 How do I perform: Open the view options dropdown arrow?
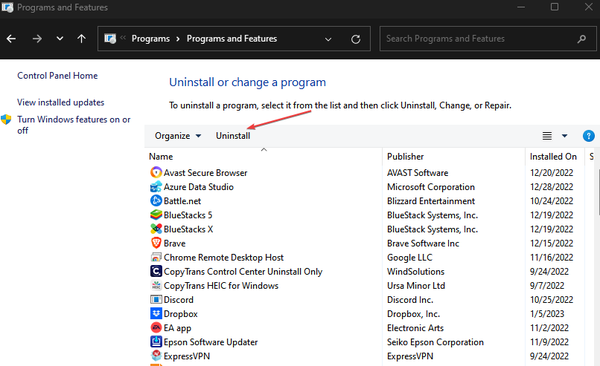coord(564,136)
